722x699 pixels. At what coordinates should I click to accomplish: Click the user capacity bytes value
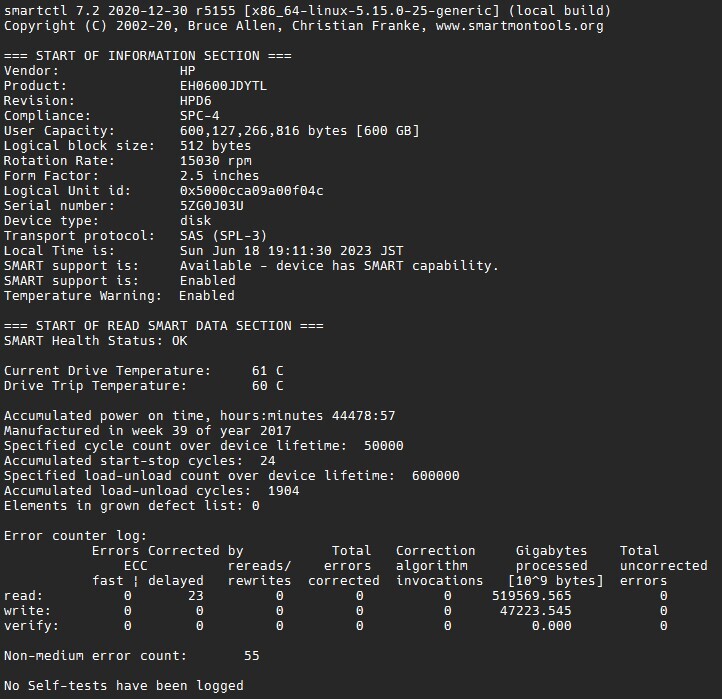click(300, 131)
